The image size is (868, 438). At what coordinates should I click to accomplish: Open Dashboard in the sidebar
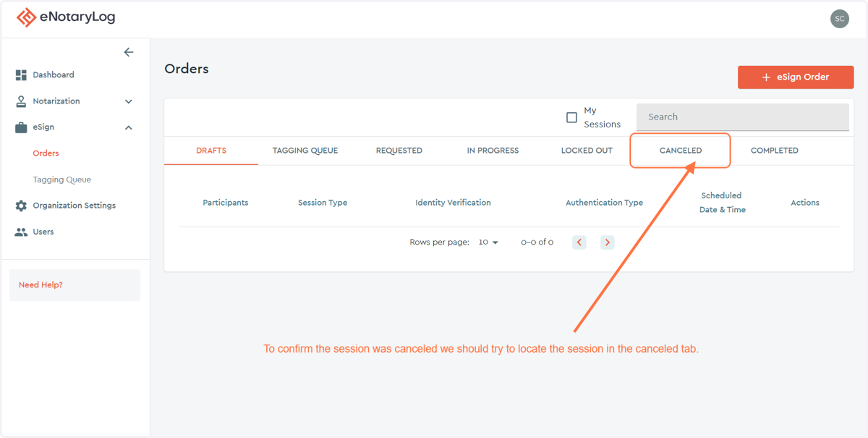point(54,75)
